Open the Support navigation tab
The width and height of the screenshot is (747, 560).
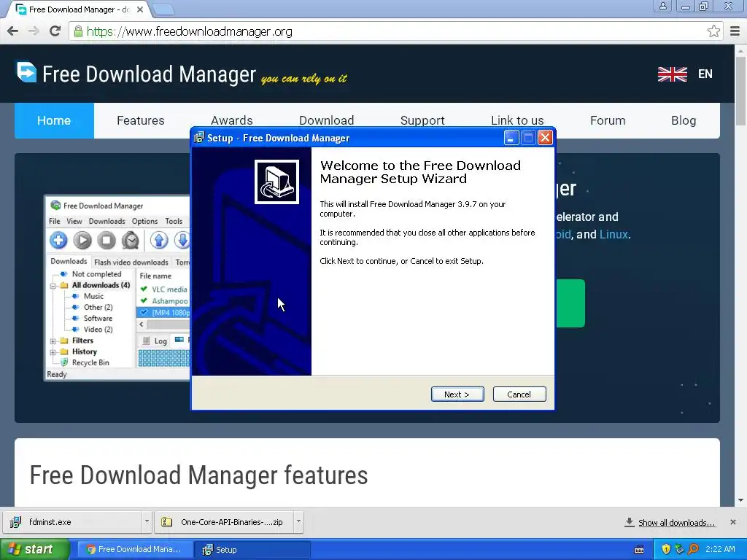422,120
